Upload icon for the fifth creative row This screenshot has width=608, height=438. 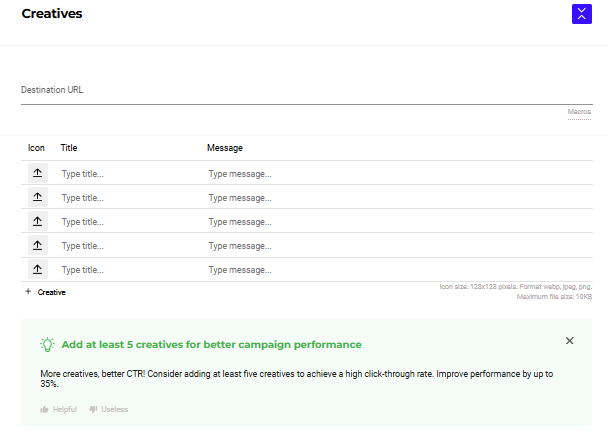[x=37, y=269]
